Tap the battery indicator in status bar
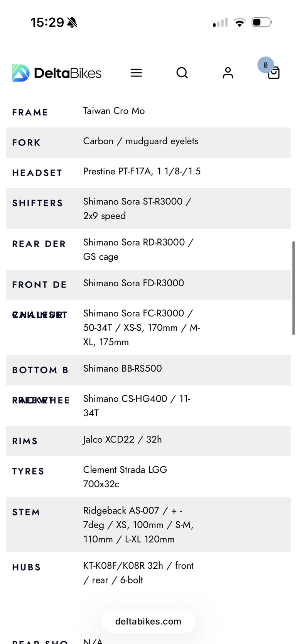Screen dimensions: 297x644 (262, 22)
